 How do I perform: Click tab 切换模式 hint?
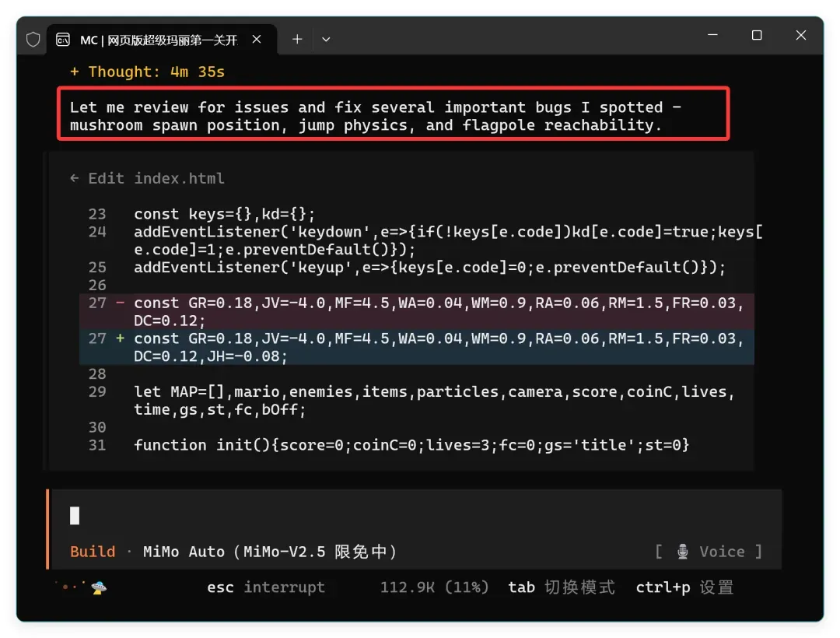click(x=562, y=587)
